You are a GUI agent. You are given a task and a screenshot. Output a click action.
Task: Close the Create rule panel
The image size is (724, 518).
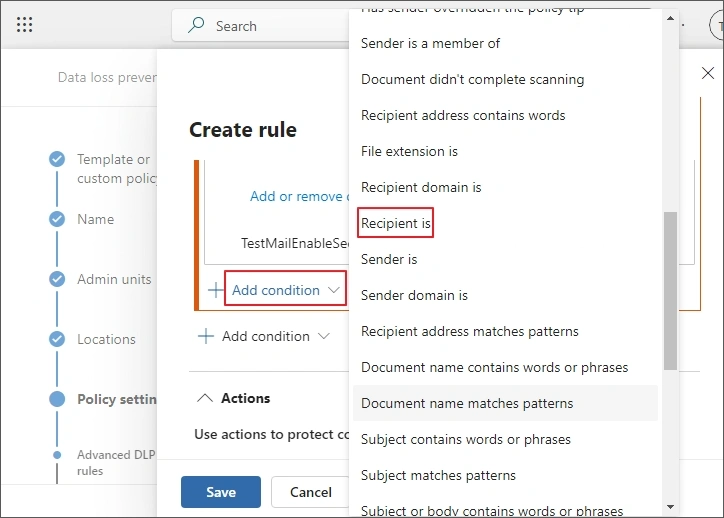(707, 73)
